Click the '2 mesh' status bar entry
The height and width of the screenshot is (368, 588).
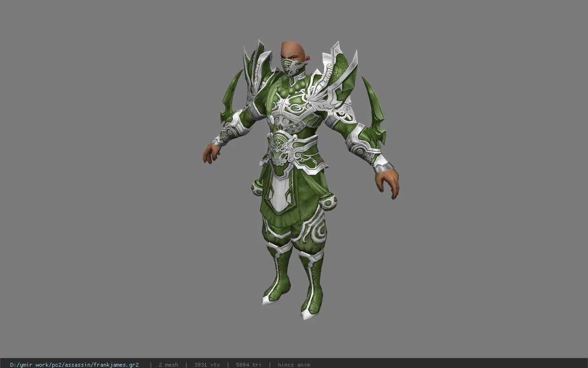[x=168, y=365]
